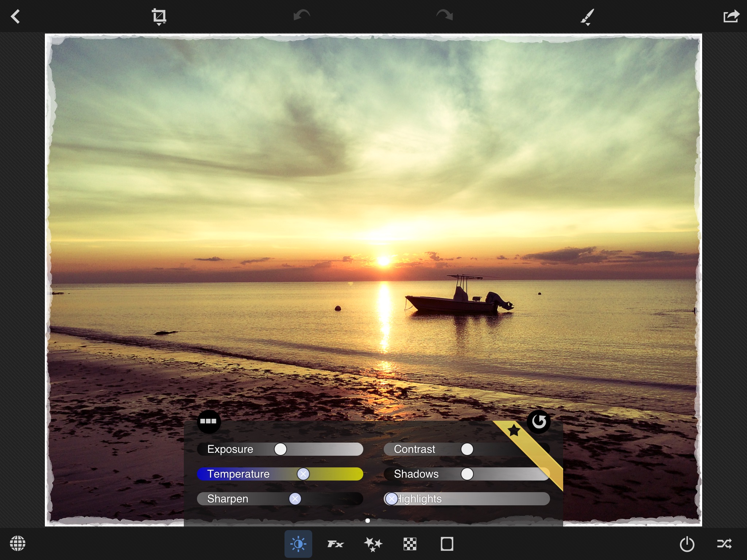Viewport: 747px width, 560px height.
Task: Click the globe icon
Action: click(x=18, y=544)
